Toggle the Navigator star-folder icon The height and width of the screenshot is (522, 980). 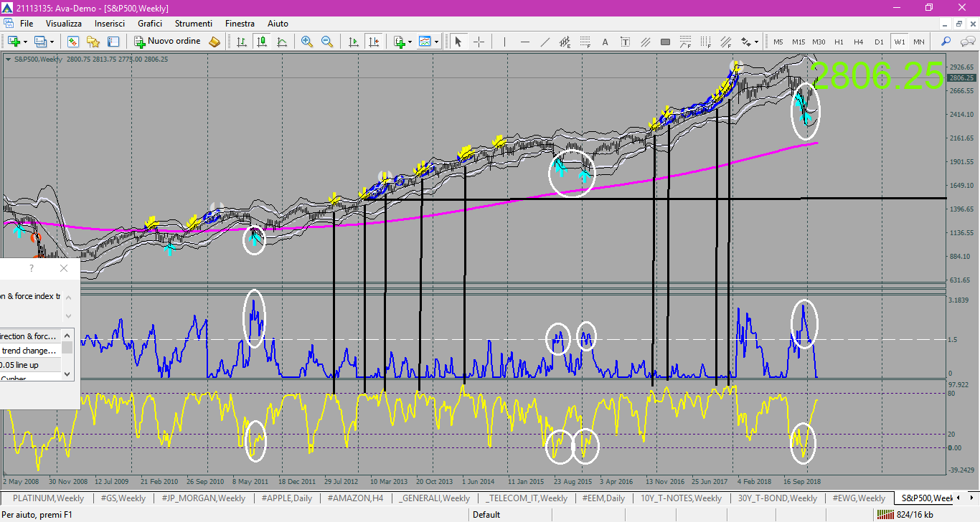click(x=93, y=42)
